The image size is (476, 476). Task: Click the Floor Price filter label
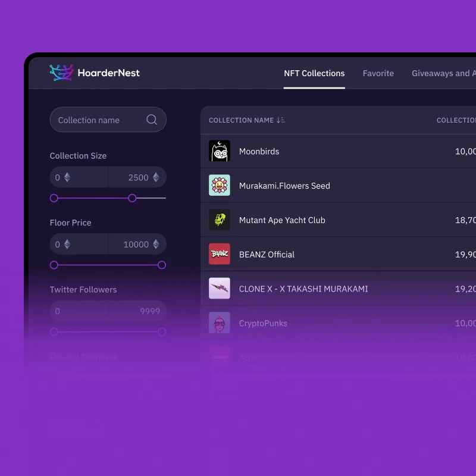pos(70,223)
